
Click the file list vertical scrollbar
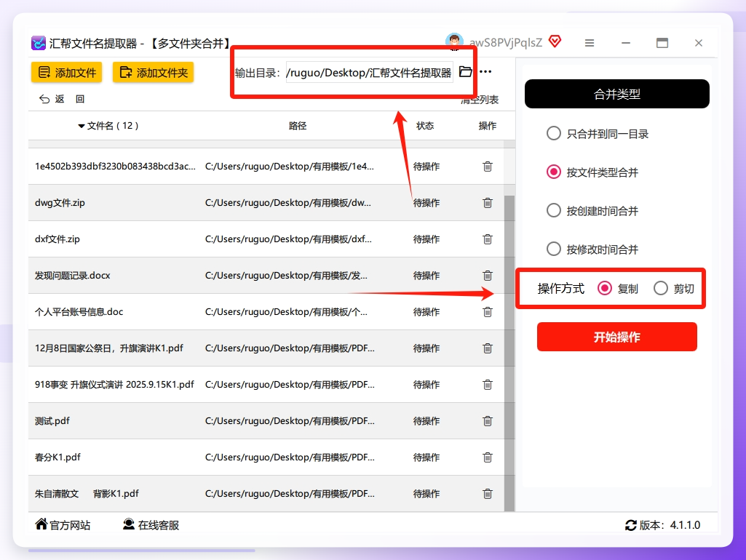[x=509, y=353]
